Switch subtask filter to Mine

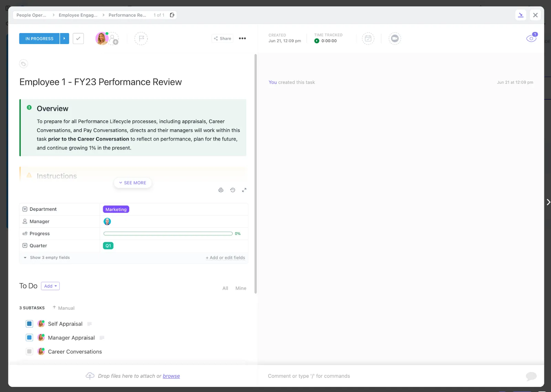point(241,288)
